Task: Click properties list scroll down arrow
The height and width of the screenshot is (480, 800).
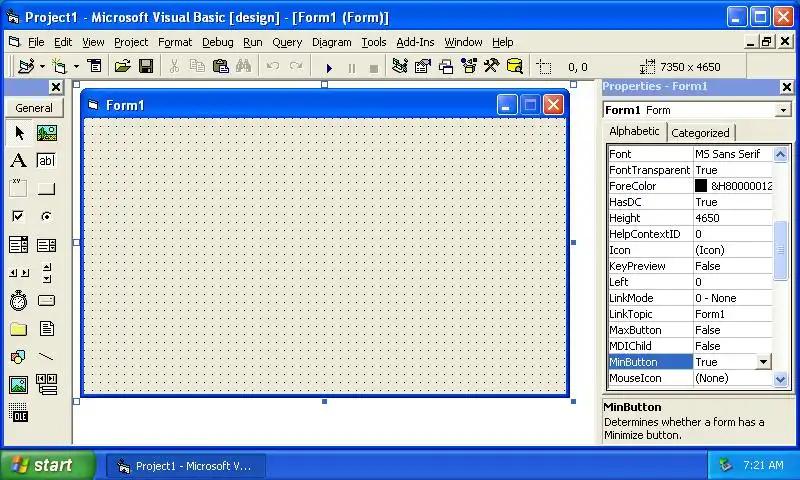Action: coord(781,379)
